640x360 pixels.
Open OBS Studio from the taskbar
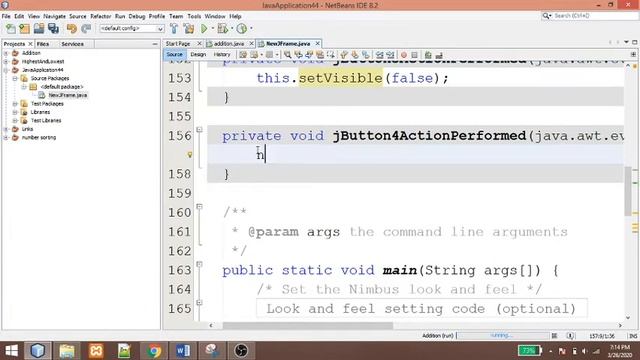tap(241, 351)
